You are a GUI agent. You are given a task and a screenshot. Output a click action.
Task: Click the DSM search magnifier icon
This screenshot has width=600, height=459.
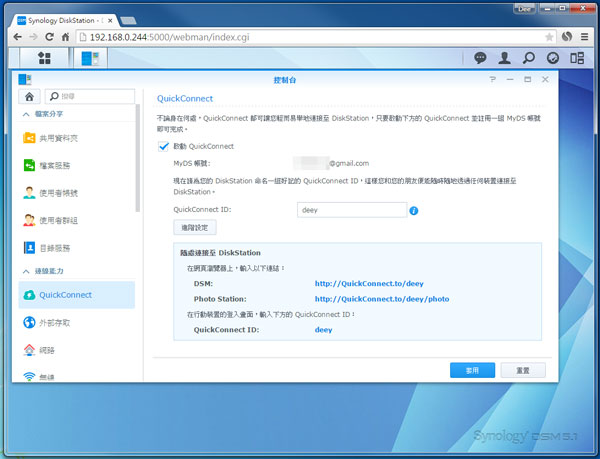click(528, 58)
